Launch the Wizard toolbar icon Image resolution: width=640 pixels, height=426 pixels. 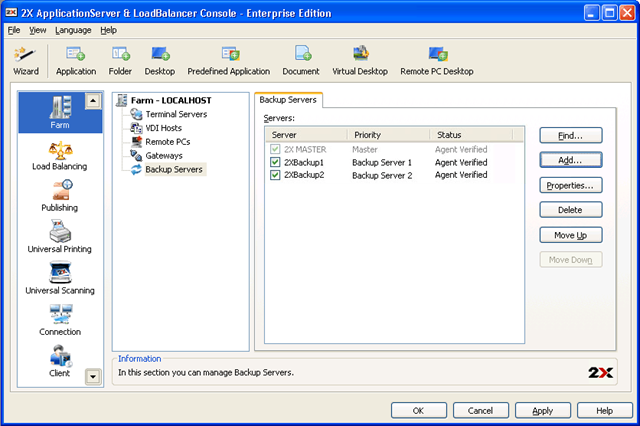click(25, 61)
